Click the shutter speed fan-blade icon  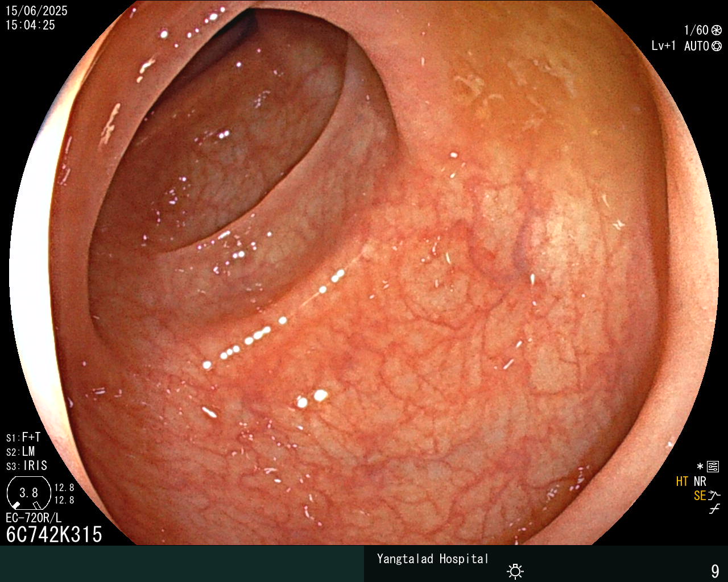[x=717, y=31]
